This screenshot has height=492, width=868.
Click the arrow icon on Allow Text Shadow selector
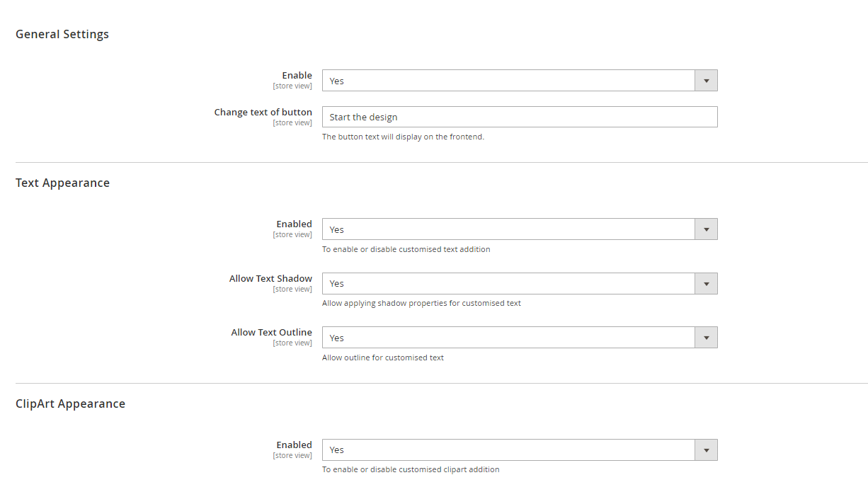tap(706, 283)
